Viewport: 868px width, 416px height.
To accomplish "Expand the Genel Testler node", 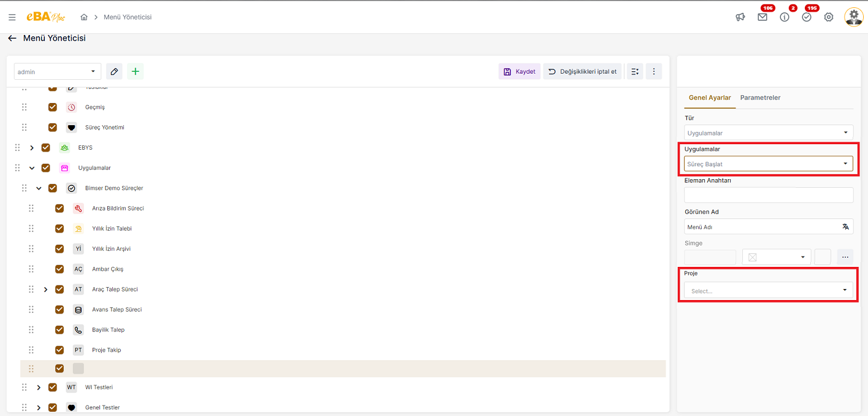I will pyautogui.click(x=39, y=407).
